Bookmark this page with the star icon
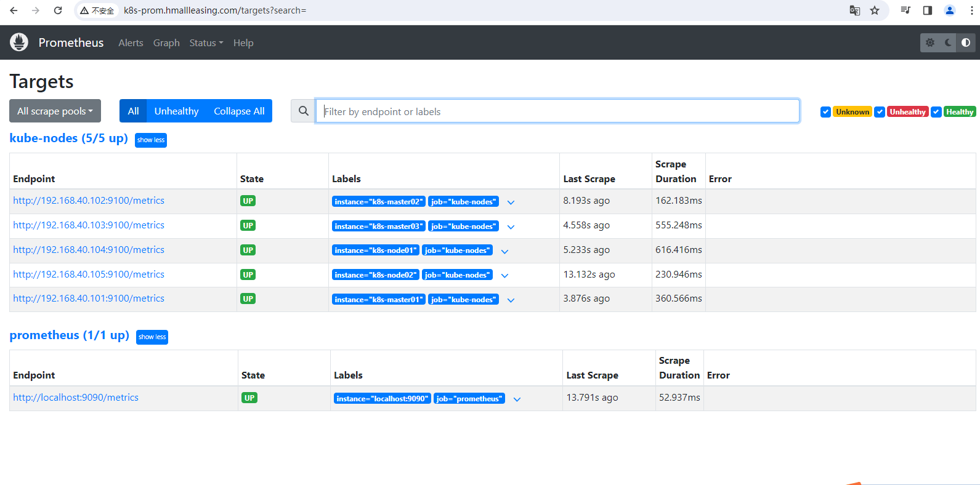Viewport: 980px width, 485px height. [875, 10]
